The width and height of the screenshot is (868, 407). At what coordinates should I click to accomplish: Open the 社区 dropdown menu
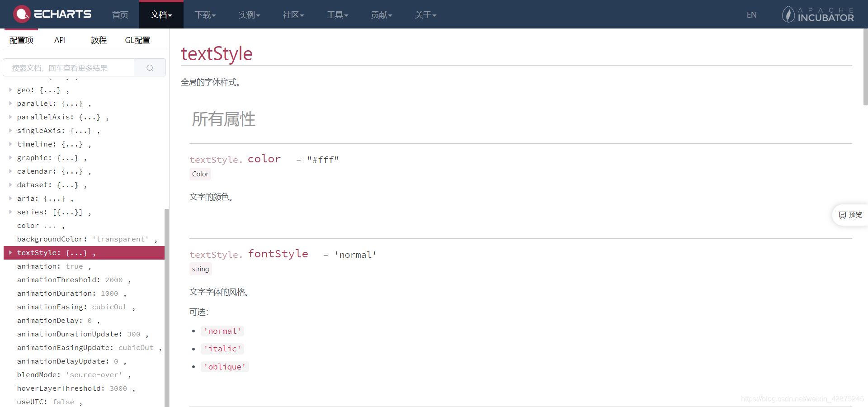coord(293,15)
